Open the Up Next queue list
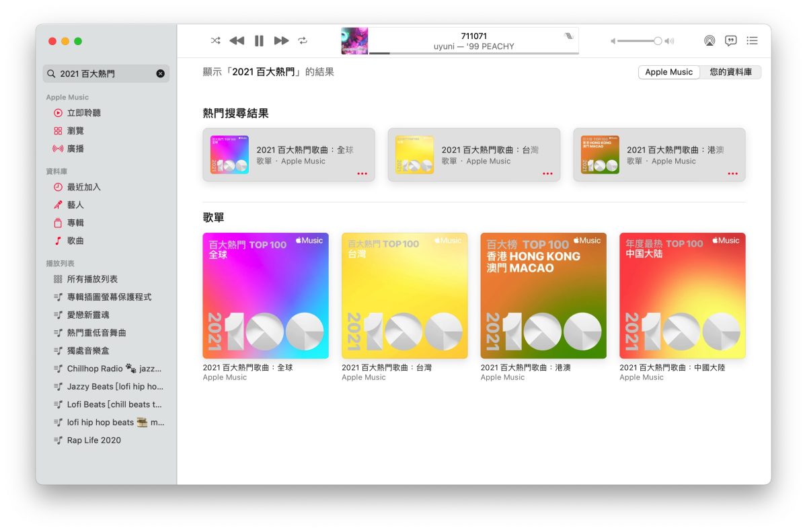This screenshot has width=807, height=532. (753, 40)
